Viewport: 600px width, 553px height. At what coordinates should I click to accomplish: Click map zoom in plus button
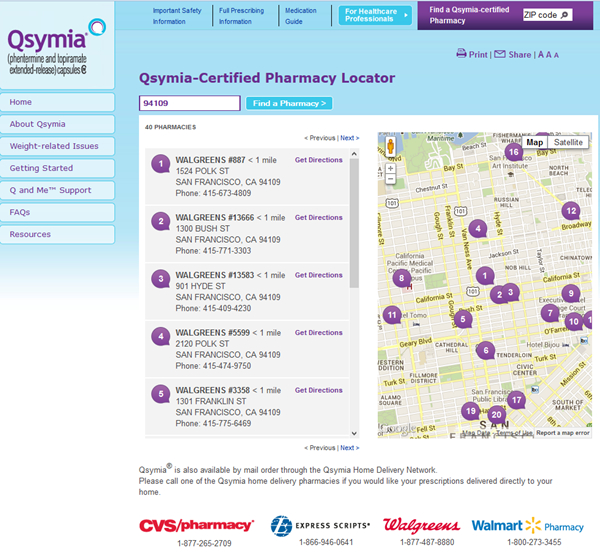coord(390,169)
